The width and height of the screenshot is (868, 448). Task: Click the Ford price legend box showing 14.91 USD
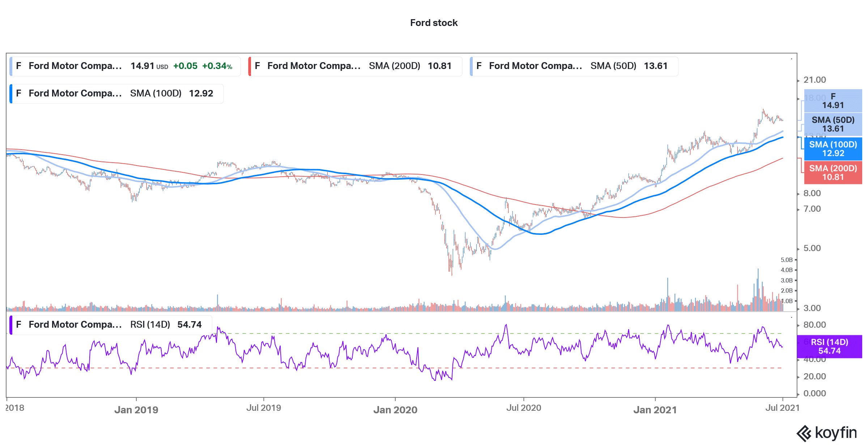125,66
